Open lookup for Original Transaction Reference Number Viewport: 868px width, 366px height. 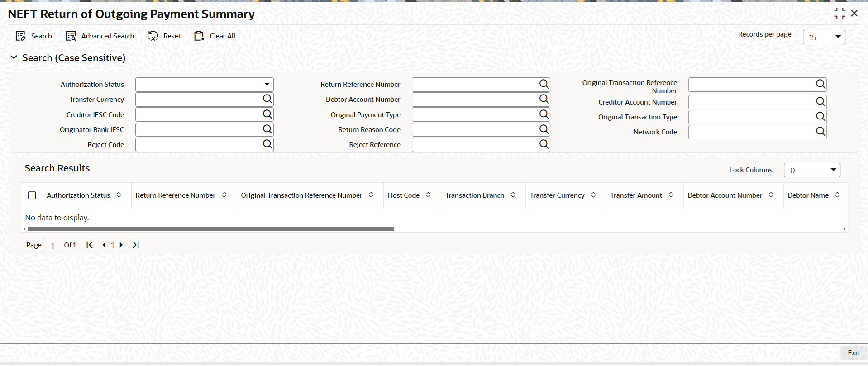point(820,84)
